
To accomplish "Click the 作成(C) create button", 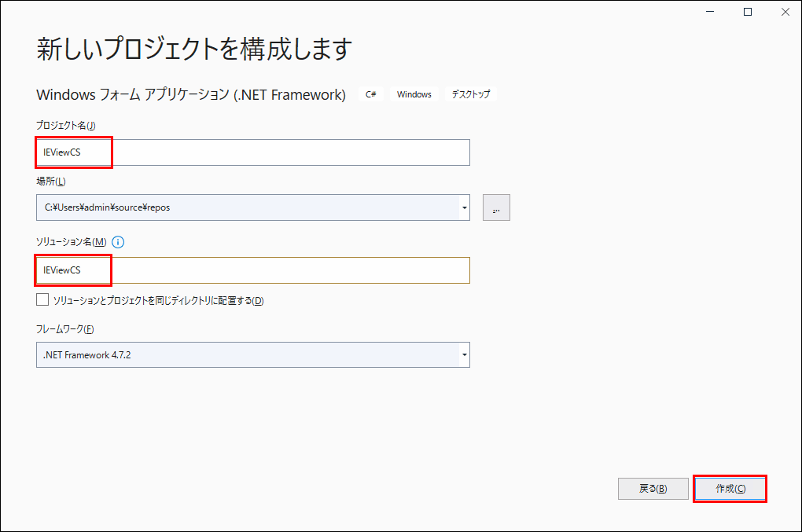I will pyautogui.click(x=730, y=489).
